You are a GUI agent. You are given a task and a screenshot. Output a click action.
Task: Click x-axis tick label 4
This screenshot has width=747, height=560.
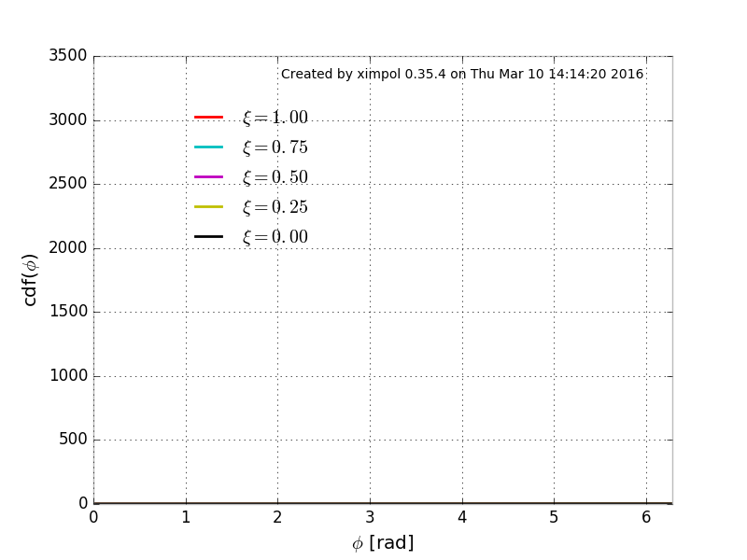462,518
